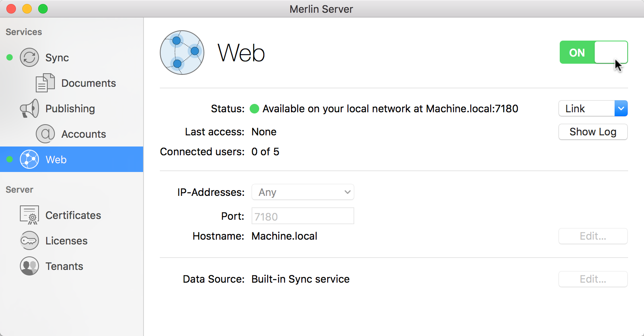Click the green status dot beside Web
Viewport: 644px width, 336px height.
point(10,159)
